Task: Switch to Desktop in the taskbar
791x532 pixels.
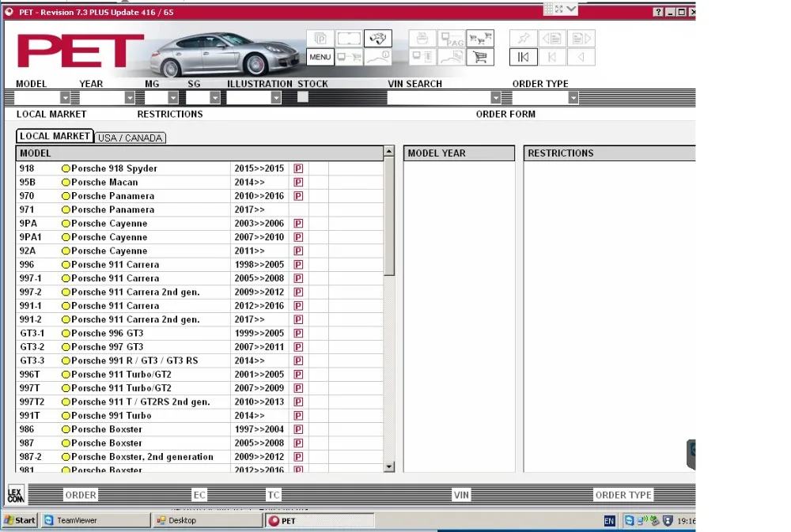Action: 206,520
